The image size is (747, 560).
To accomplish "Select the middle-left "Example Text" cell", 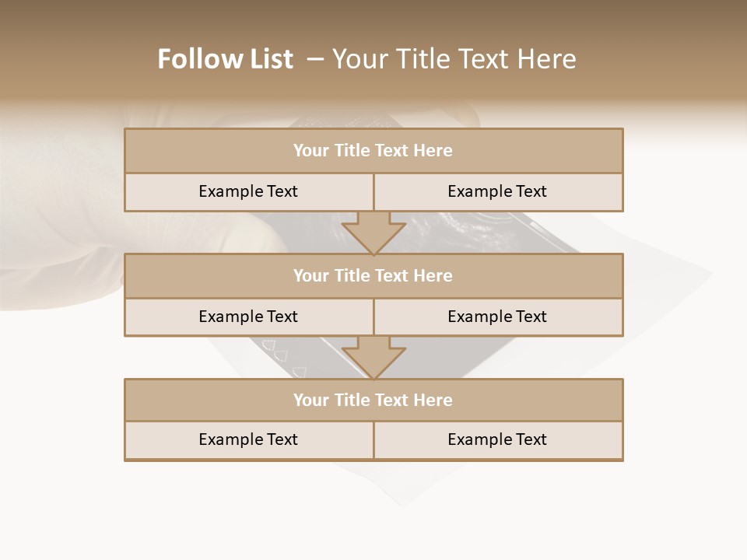I will (x=248, y=317).
